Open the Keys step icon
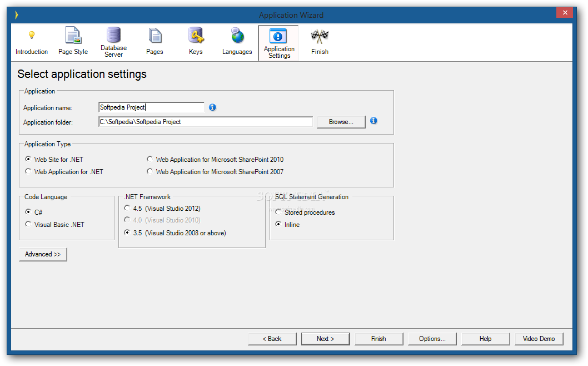 (x=196, y=42)
